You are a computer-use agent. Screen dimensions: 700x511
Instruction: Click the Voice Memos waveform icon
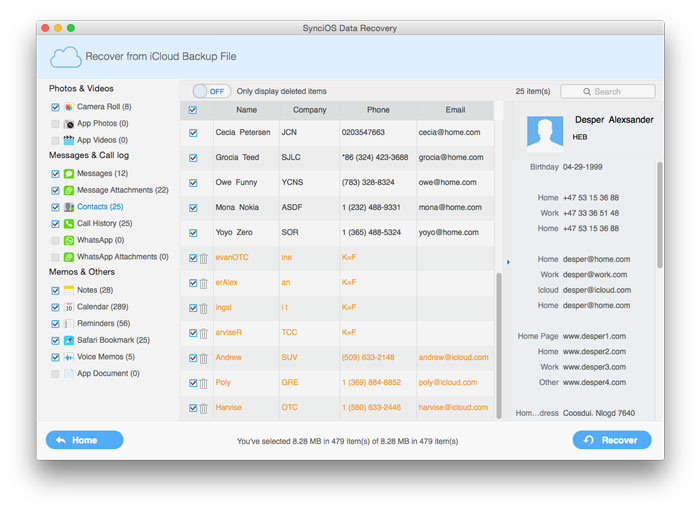[x=69, y=357]
